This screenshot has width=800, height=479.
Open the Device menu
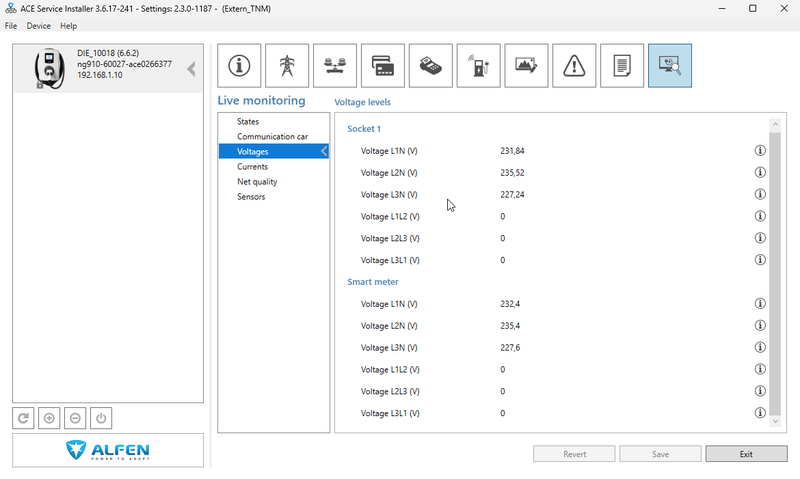click(38, 26)
